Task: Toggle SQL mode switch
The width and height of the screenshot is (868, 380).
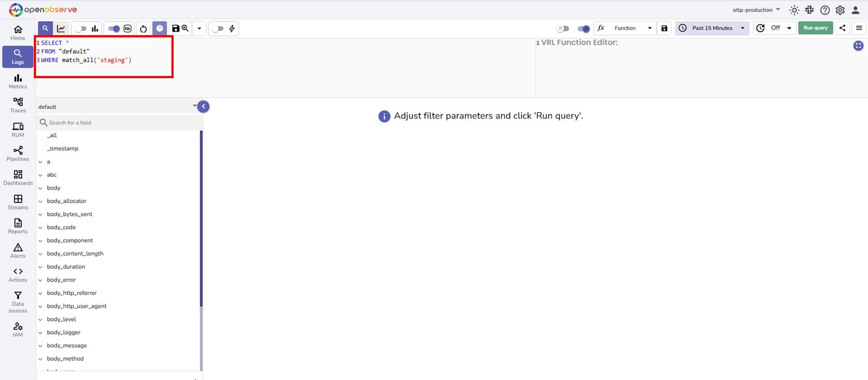Action: (114, 29)
